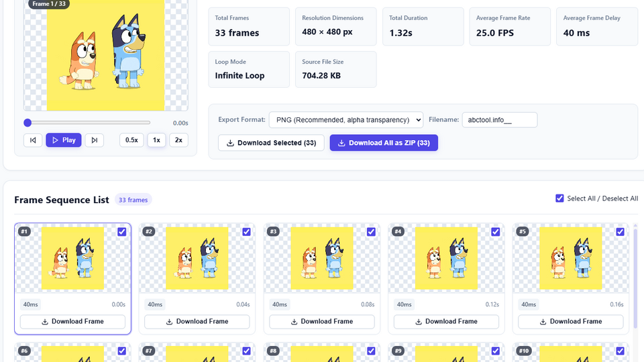Image resolution: width=644 pixels, height=362 pixels.
Task: Download Frame for frame #4
Action: 447,321
